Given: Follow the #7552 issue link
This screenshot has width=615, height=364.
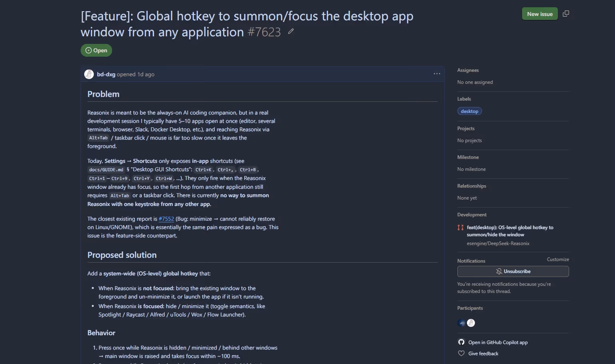Looking at the screenshot, I should (x=166, y=219).
